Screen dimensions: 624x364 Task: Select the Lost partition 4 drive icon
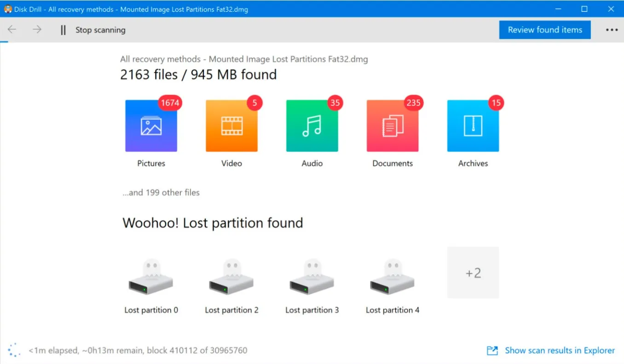(393, 277)
